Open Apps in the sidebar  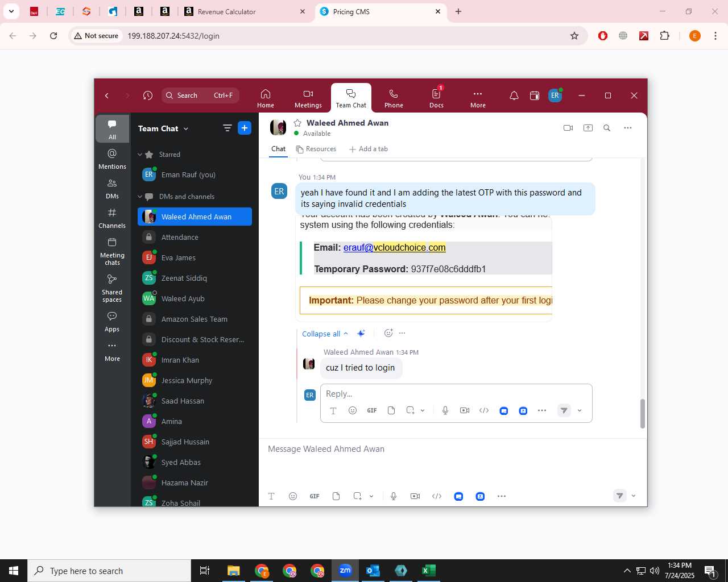click(112, 321)
